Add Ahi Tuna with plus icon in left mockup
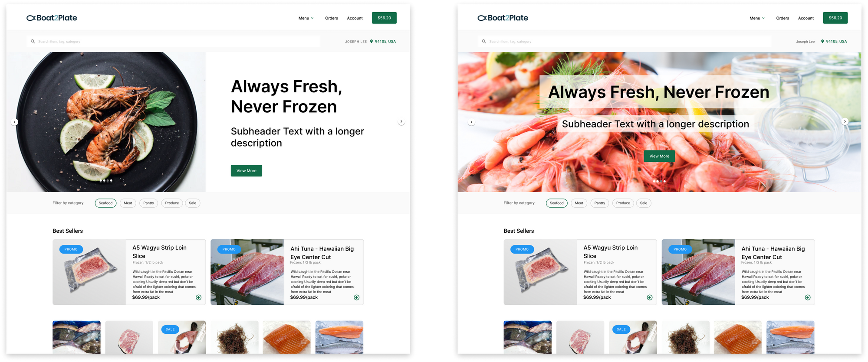The height and width of the screenshot is (362, 868). click(x=356, y=297)
